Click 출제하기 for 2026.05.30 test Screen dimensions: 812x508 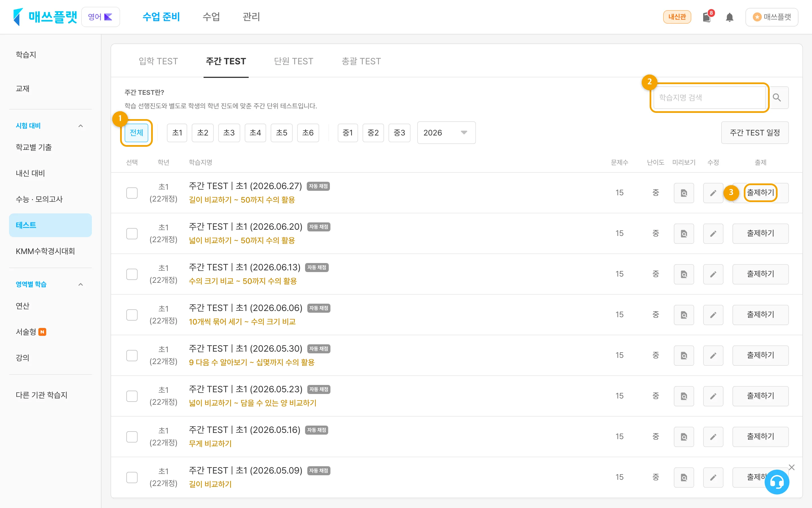coord(760,356)
